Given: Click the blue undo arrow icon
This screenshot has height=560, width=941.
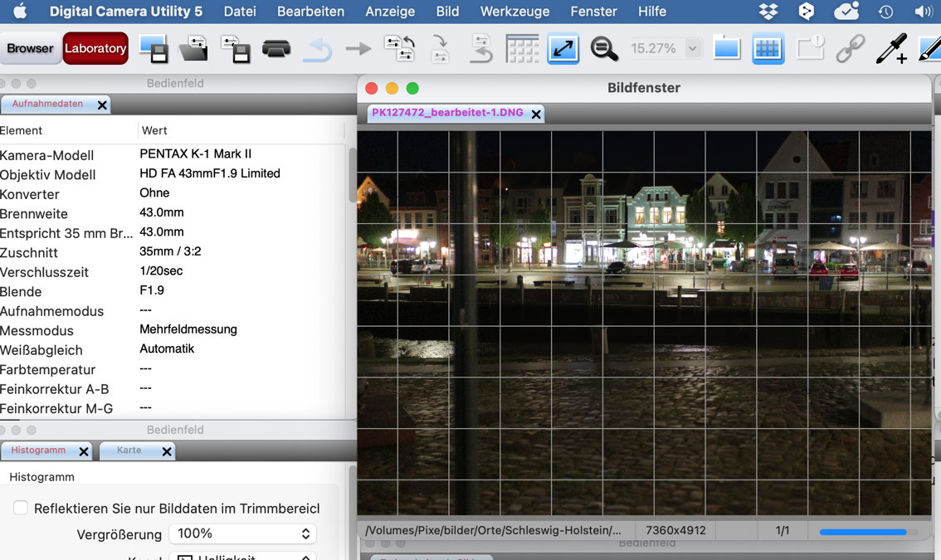Looking at the screenshot, I should click(x=317, y=50).
